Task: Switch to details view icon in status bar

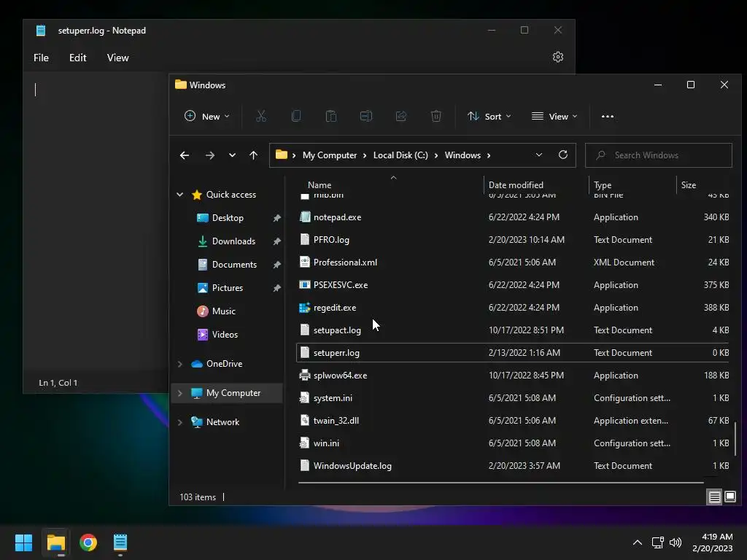Action: (x=715, y=497)
